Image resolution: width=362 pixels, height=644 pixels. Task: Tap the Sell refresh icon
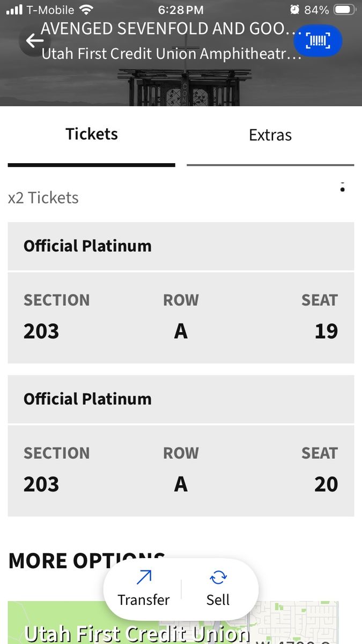point(218,577)
